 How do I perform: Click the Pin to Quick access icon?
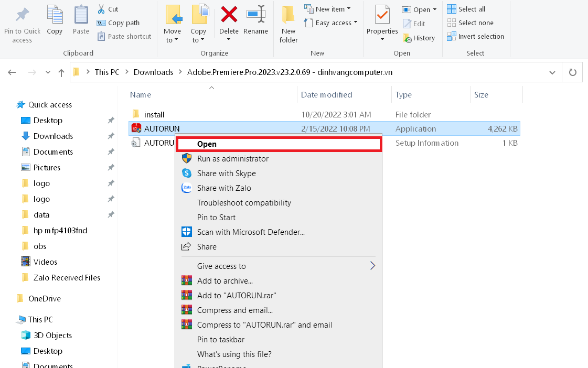pos(22,15)
